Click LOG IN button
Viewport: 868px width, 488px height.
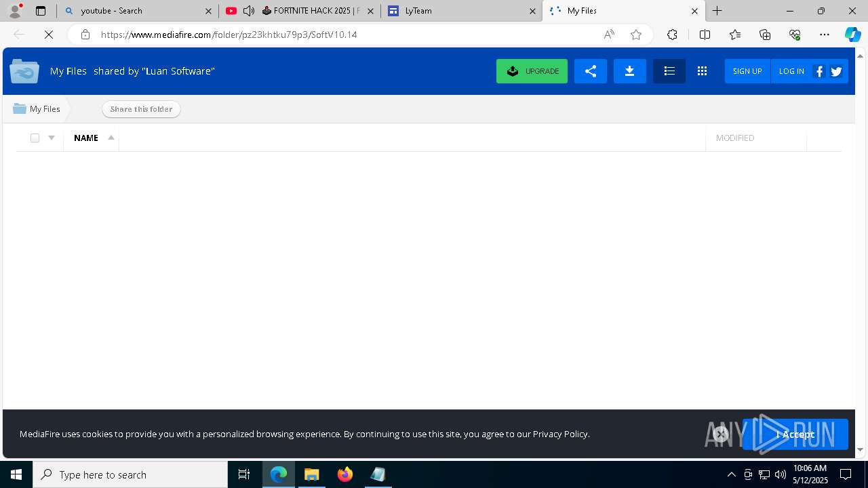[x=791, y=71]
